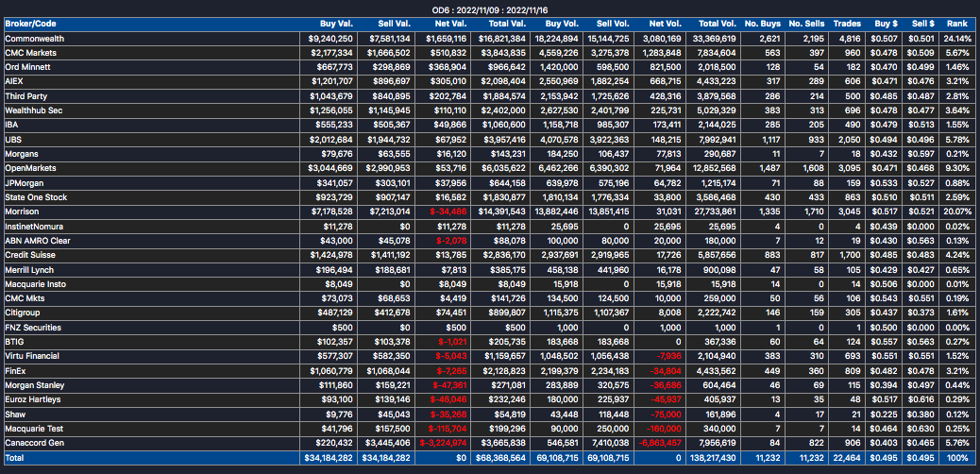
Task: Select the Macquarie Insto broker name
Action: pyautogui.click(x=35, y=284)
